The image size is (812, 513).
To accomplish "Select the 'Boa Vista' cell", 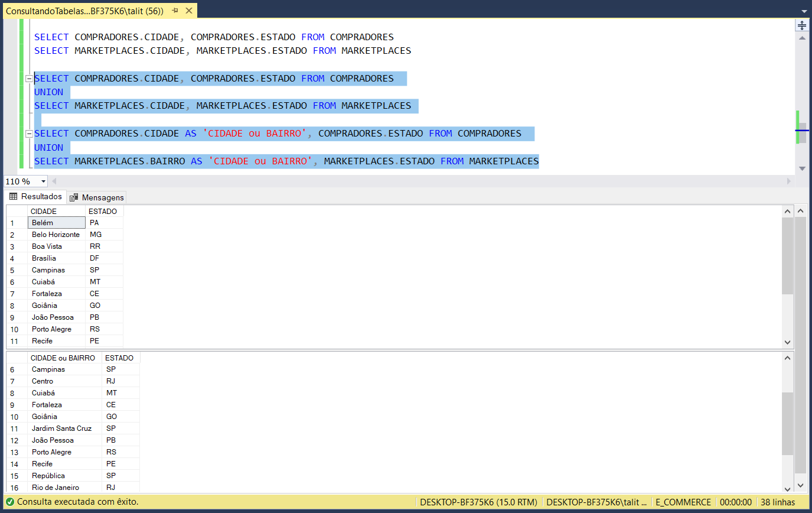I will point(56,246).
